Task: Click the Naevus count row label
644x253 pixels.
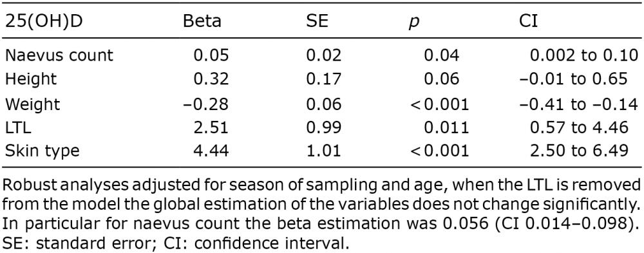Action: pos(59,55)
